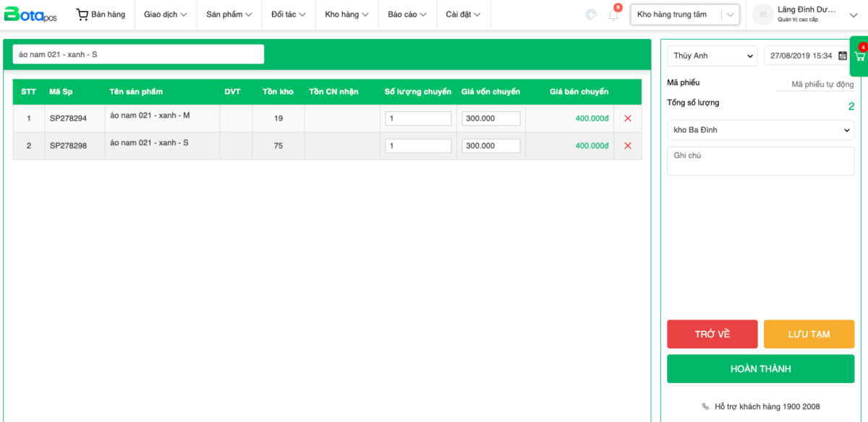Image resolution: width=868 pixels, height=422 pixels.
Task: Delete row SP278294 with red X
Action: tap(627, 119)
